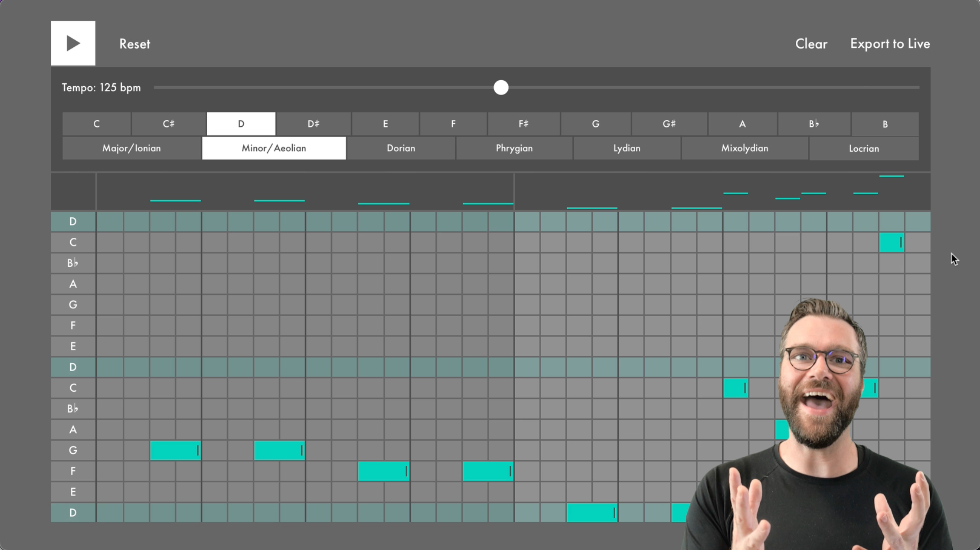Click Export to Live
This screenshot has width=980, height=550.
pos(890,44)
